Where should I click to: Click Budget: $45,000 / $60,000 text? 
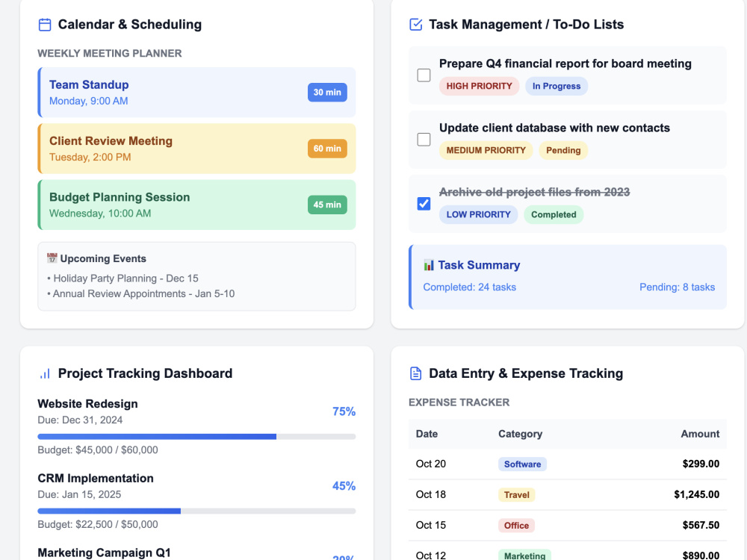98,450
